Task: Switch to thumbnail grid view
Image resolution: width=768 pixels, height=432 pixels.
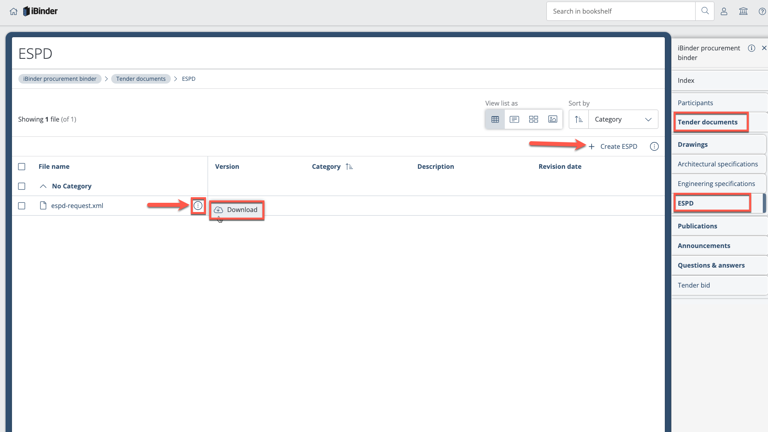Action: click(533, 119)
